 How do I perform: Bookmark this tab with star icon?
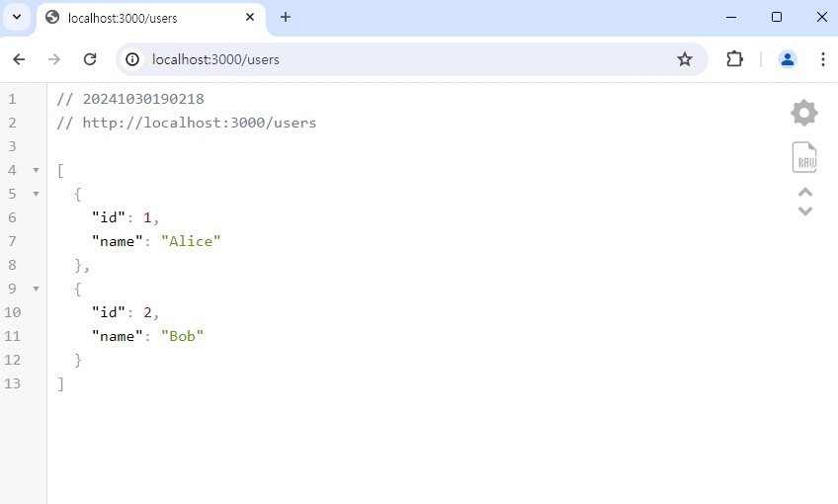click(685, 59)
